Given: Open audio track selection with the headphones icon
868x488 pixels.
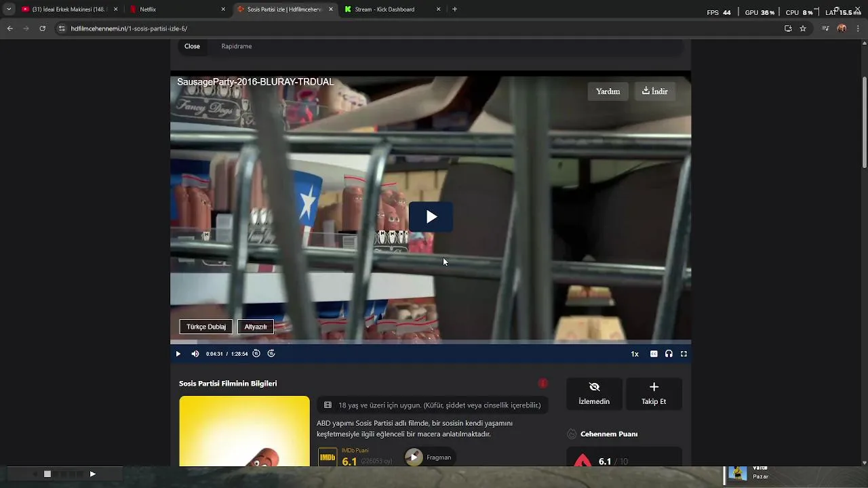Looking at the screenshot, I should point(669,354).
